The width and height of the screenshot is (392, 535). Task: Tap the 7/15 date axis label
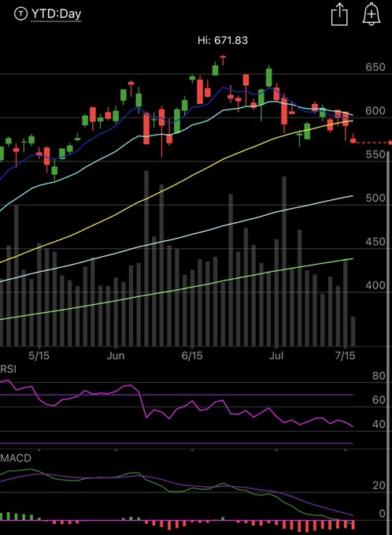[345, 356]
